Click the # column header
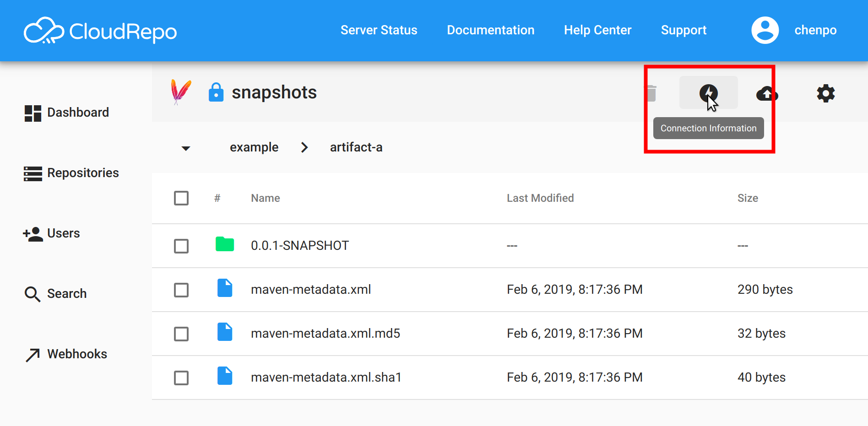The image size is (868, 426). 217,198
